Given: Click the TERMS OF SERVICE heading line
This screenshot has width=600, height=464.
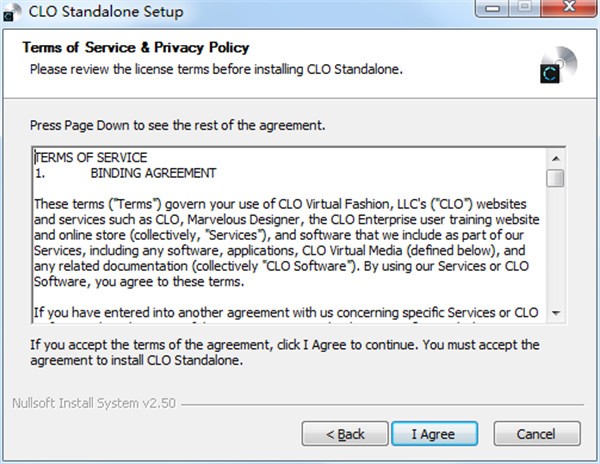Looking at the screenshot, I should [x=92, y=157].
